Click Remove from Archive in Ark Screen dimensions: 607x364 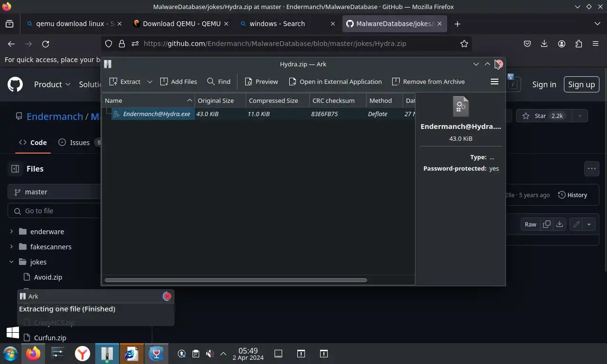(428, 82)
